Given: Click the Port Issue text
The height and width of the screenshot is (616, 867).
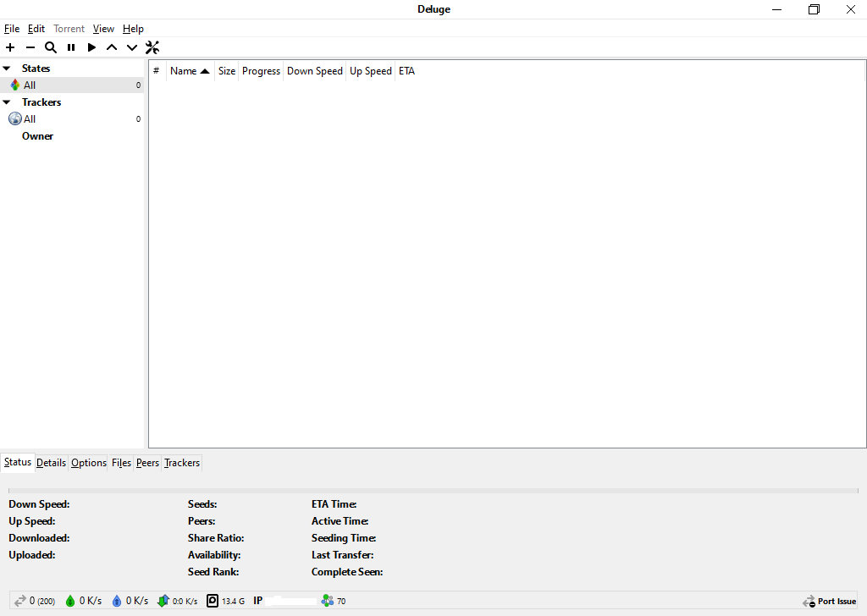Looking at the screenshot, I should (x=837, y=602).
